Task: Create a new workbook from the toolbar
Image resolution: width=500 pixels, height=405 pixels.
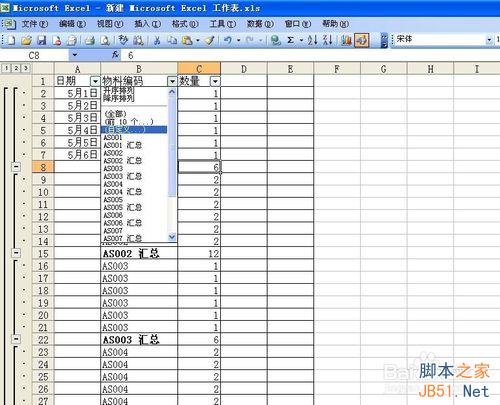Action: [11, 40]
